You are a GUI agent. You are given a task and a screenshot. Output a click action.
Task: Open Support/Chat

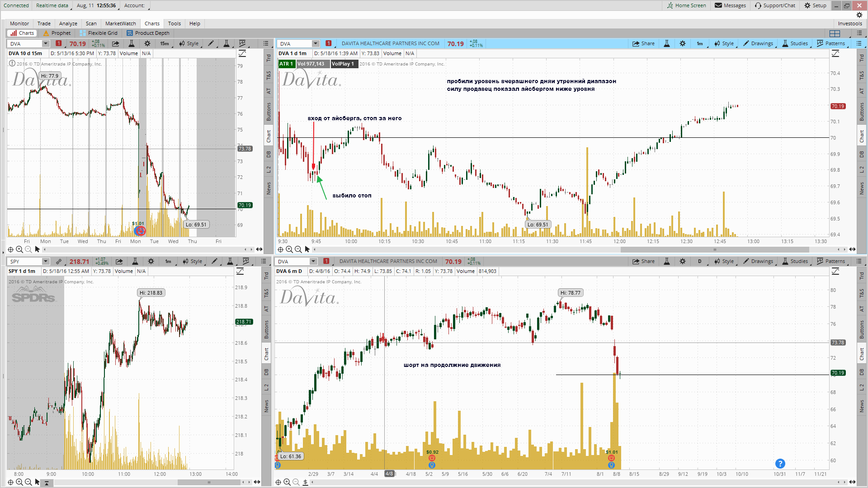tap(775, 5)
